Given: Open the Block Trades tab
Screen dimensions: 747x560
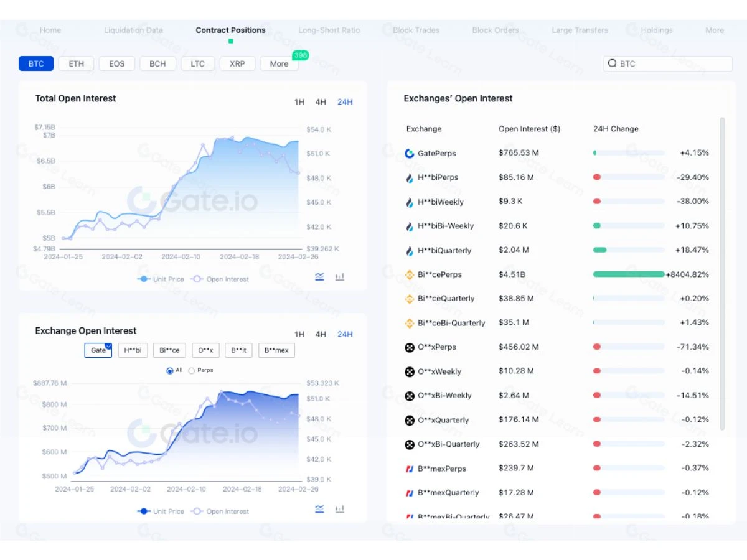Looking at the screenshot, I should [x=416, y=30].
